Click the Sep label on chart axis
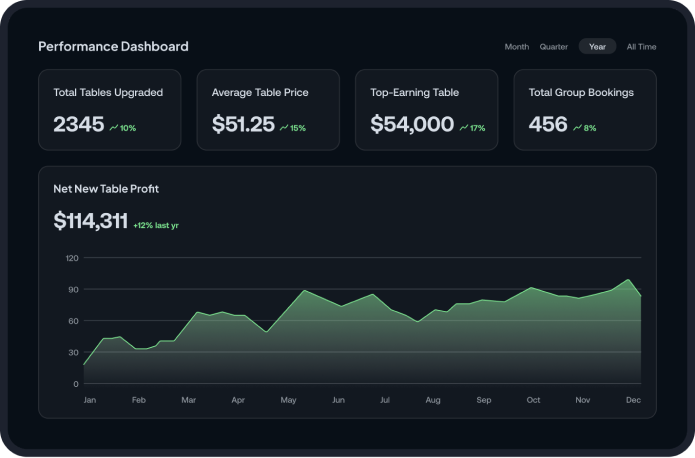695x458 pixels. (x=484, y=400)
